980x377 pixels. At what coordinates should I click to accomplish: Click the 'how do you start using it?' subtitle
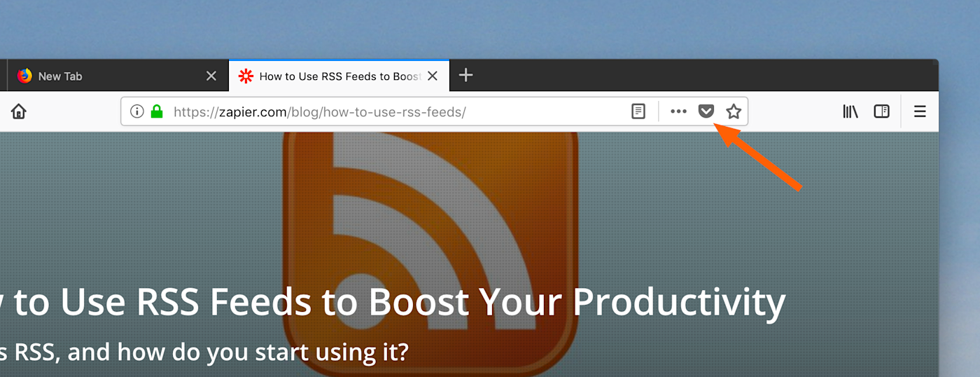click(262, 351)
